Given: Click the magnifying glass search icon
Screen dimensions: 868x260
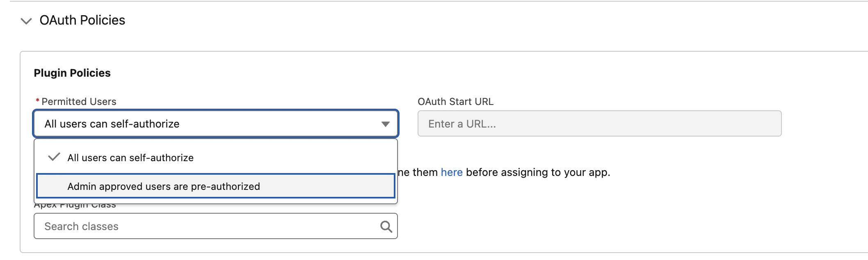Looking at the screenshot, I should (386, 226).
